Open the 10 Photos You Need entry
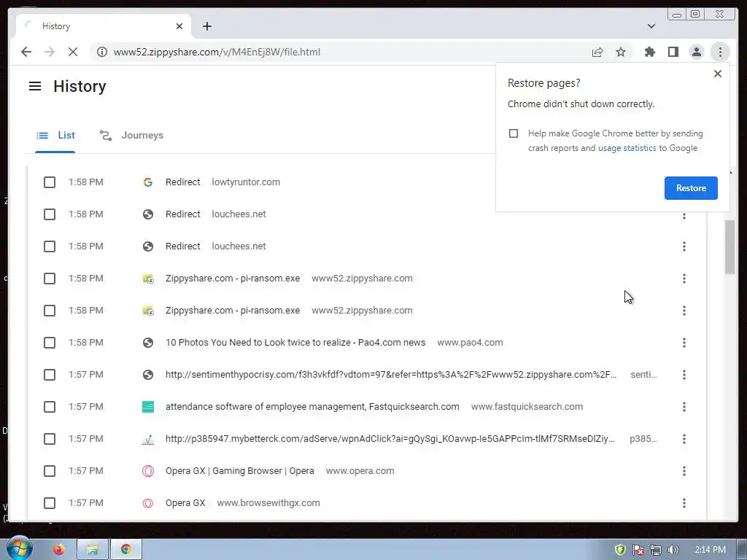The height and width of the screenshot is (560, 747). coord(295,343)
